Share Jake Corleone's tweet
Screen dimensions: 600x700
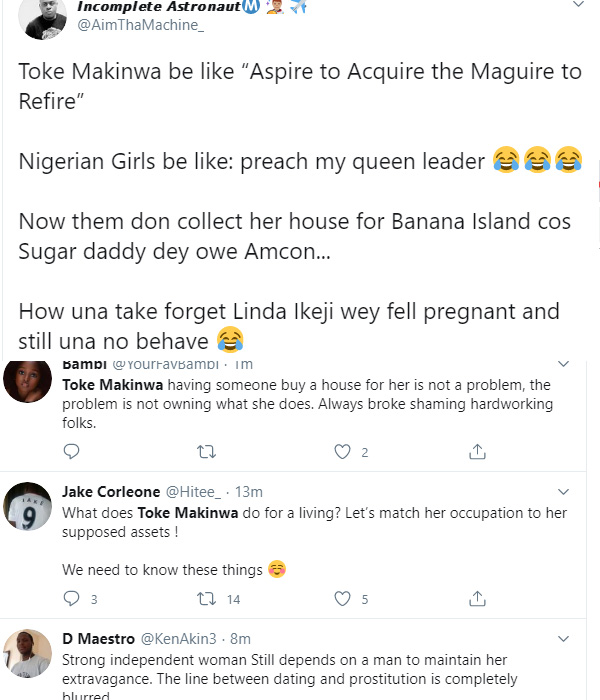tap(477, 598)
